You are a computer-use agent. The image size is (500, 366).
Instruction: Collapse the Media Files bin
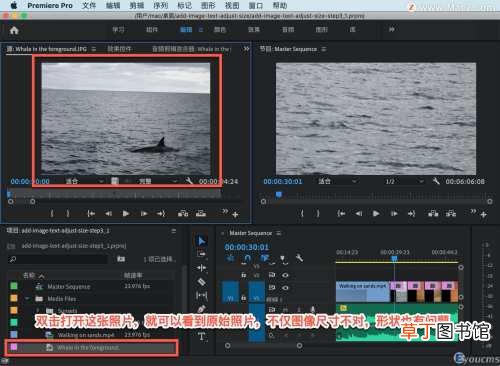[x=28, y=298]
